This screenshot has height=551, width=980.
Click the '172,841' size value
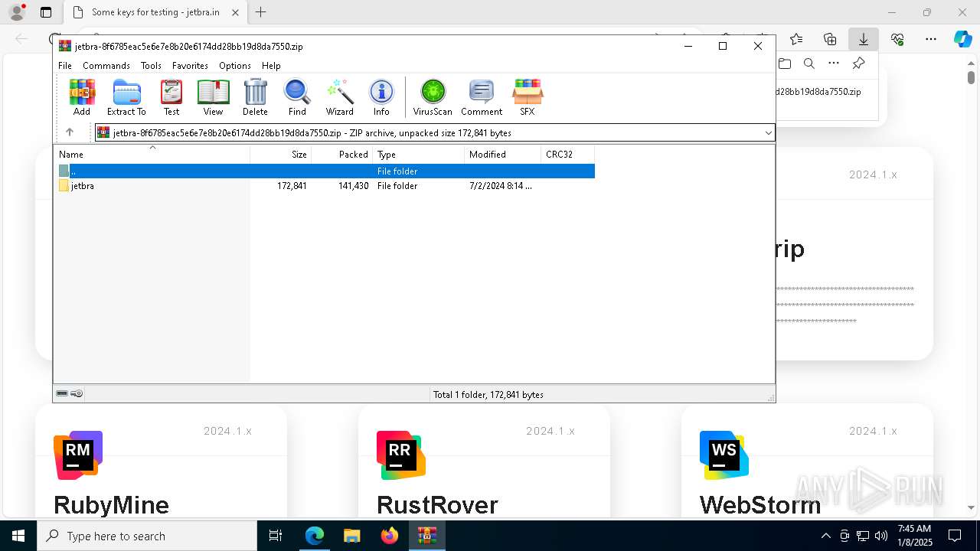[x=292, y=186]
